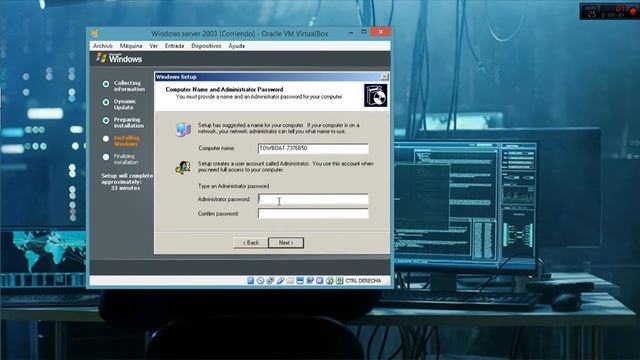
Task: Click into the Computer name field
Action: pos(313,148)
